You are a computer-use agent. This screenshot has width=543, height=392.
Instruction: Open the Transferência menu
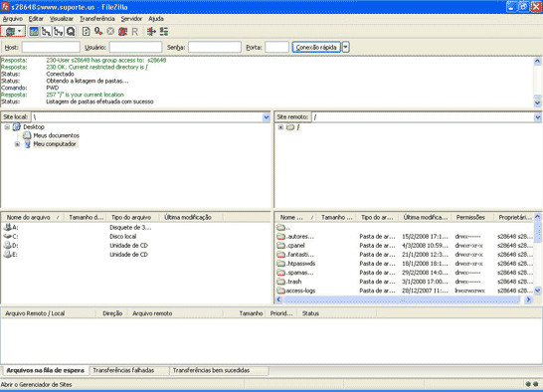point(97,19)
